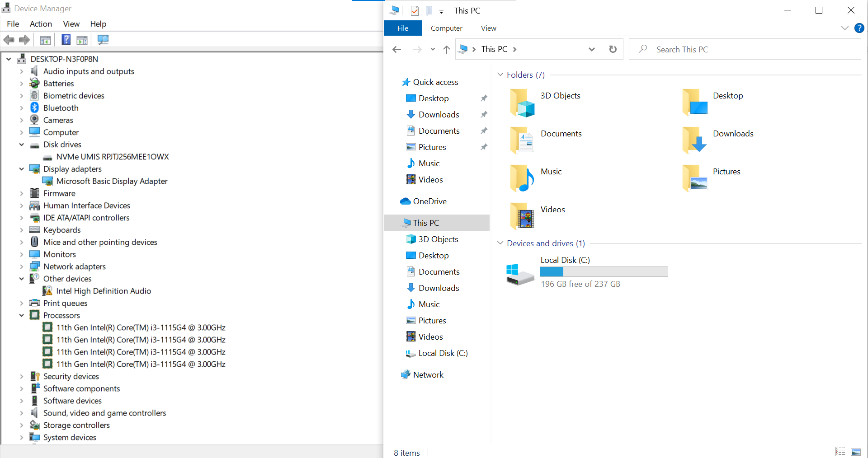The height and width of the screenshot is (458, 868).
Task: Switch to details view in status bar
Action: point(840,452)
